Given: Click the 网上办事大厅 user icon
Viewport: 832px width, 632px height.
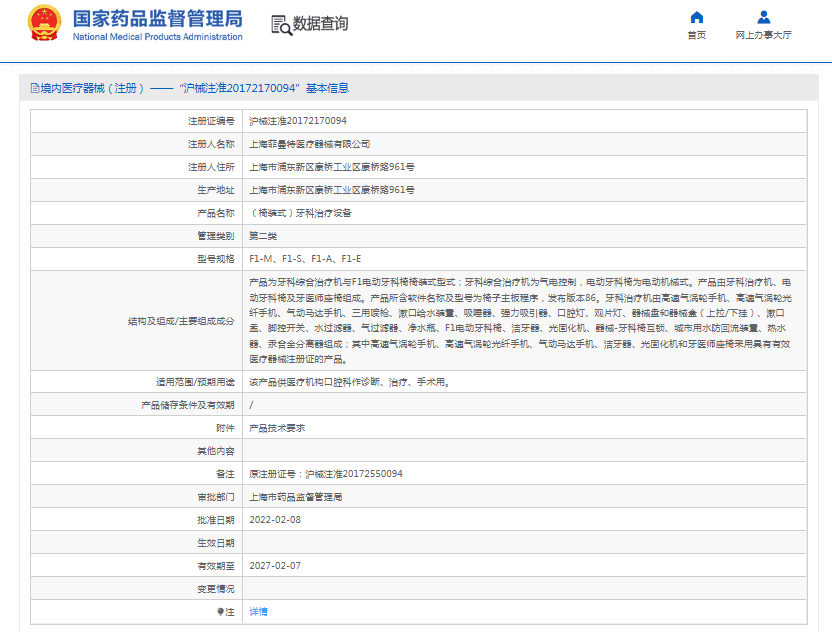Looking at the screenshot, I should pyautogui.click(x=763, y=17).
